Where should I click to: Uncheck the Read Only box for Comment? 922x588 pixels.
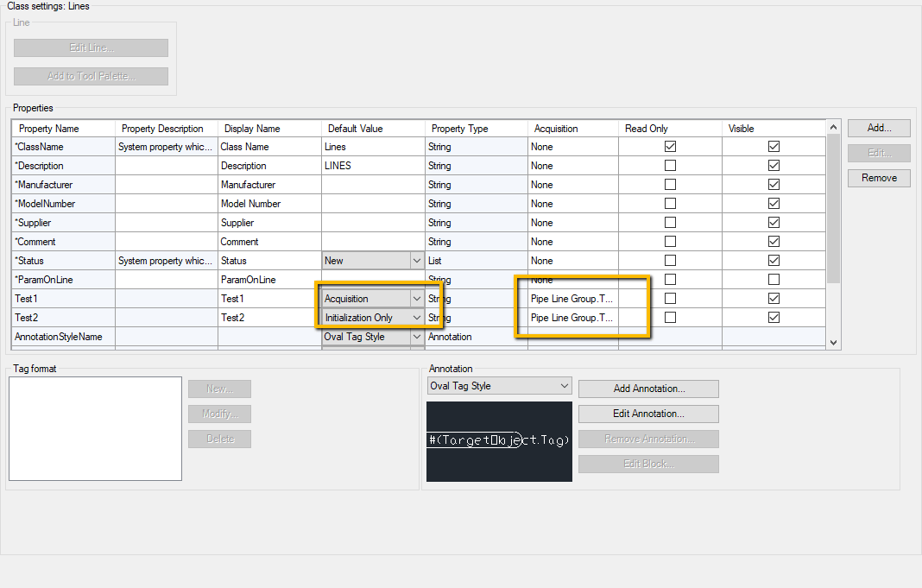tap(670, 241)
